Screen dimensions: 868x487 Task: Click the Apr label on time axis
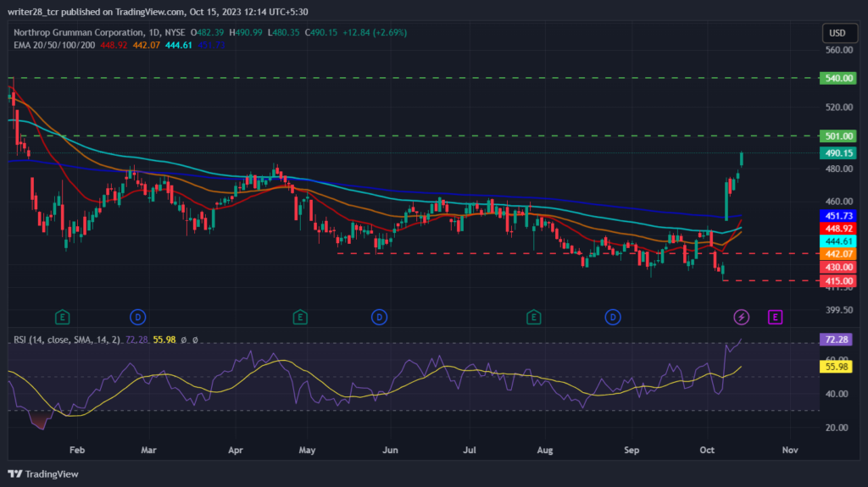click(236, 450)
